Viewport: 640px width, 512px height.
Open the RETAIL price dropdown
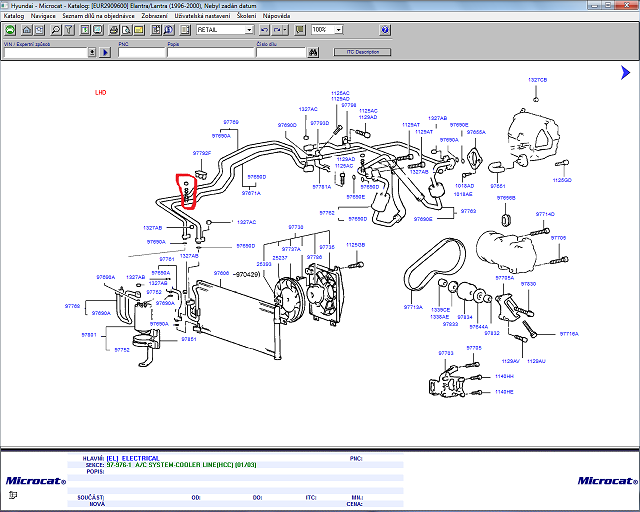[249, 30]
